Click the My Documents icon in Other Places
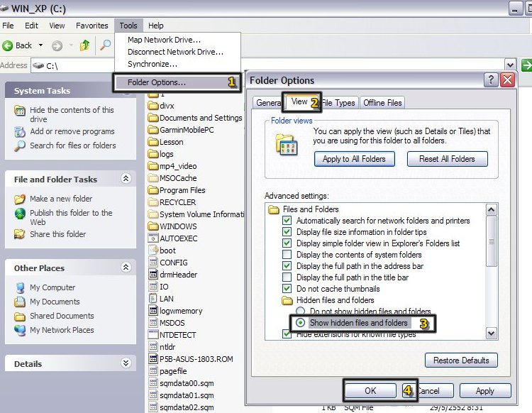532x413 pixels. [x=20, y=302]
